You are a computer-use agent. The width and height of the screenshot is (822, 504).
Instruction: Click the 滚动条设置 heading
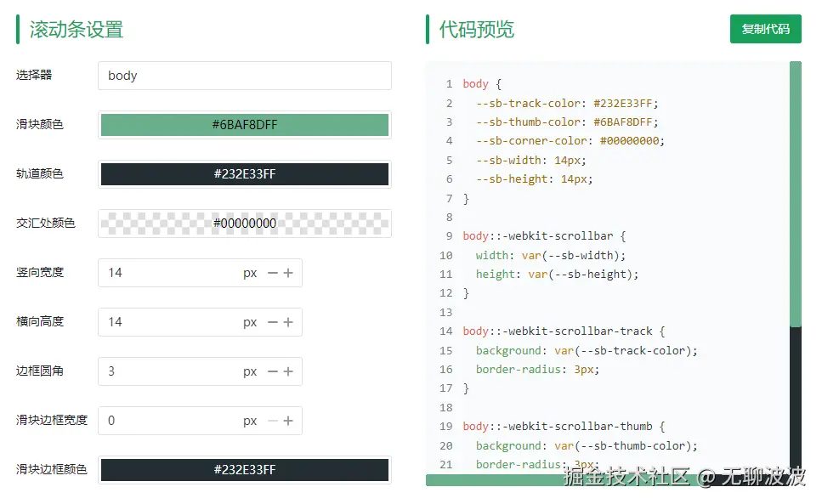pos(77,30)
